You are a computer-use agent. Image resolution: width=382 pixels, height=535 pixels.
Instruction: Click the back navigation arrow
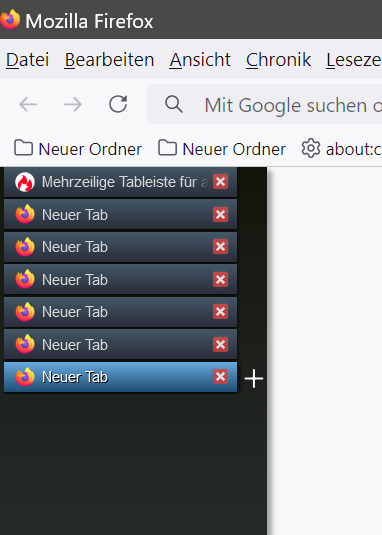pos(28,104)
